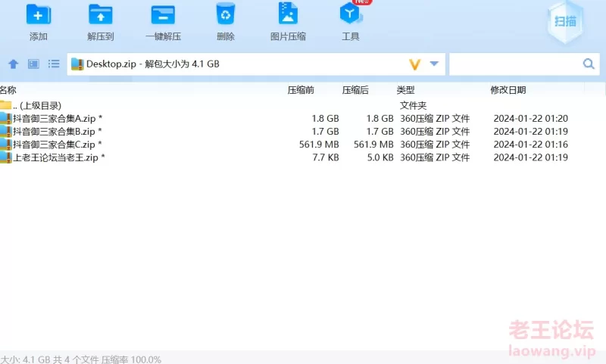The image size is (606, 364).
Task: Go up one level with blue arrow
Action: [x=14, y=64]
